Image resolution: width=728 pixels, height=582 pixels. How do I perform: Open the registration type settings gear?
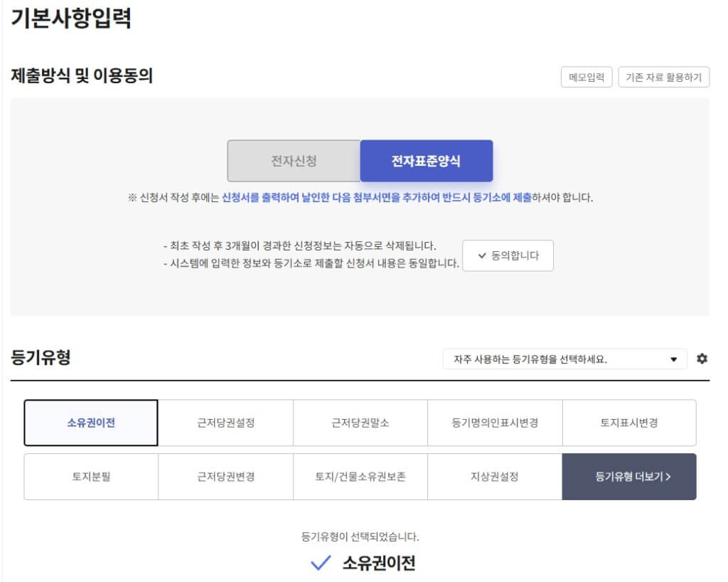(x=702, y=359)
